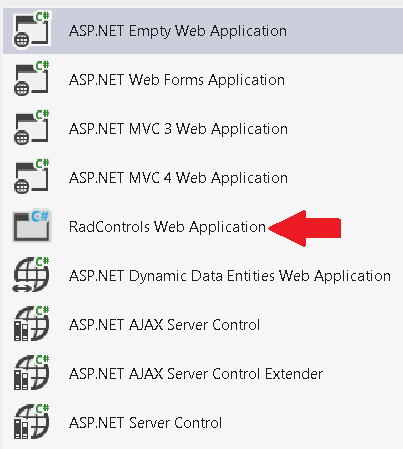Select 'ASP.NET Server Control' label
This screenshot has height=449, width=403.
145,423
